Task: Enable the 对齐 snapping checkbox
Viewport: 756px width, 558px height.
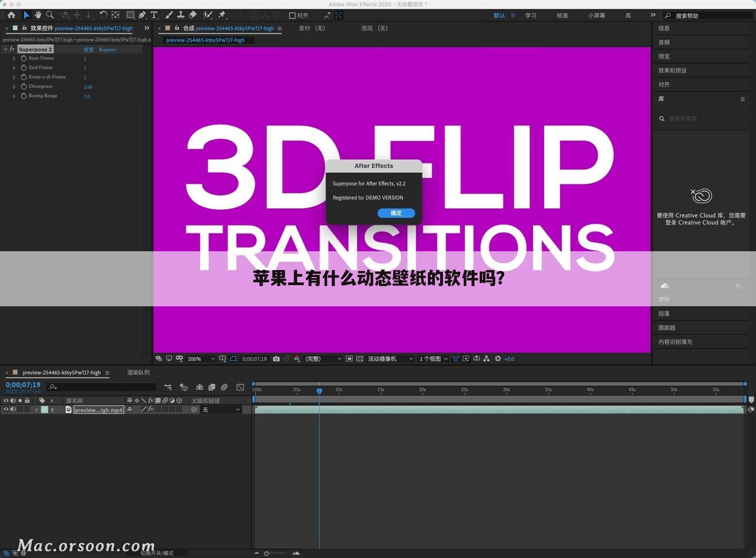Action: [x=292, y=16]
